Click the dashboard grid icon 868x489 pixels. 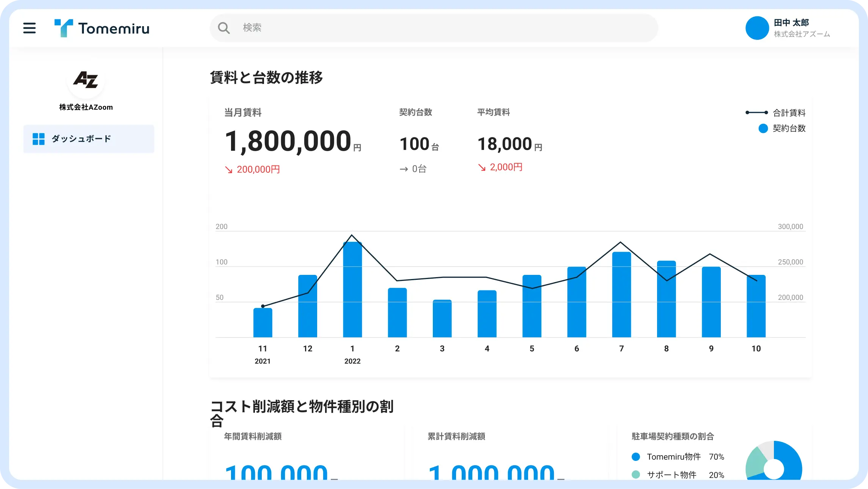[38, 139]
